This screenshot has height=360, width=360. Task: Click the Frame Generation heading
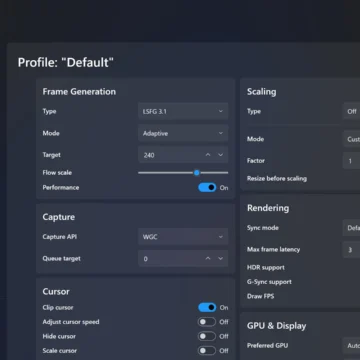click(79, 92)
